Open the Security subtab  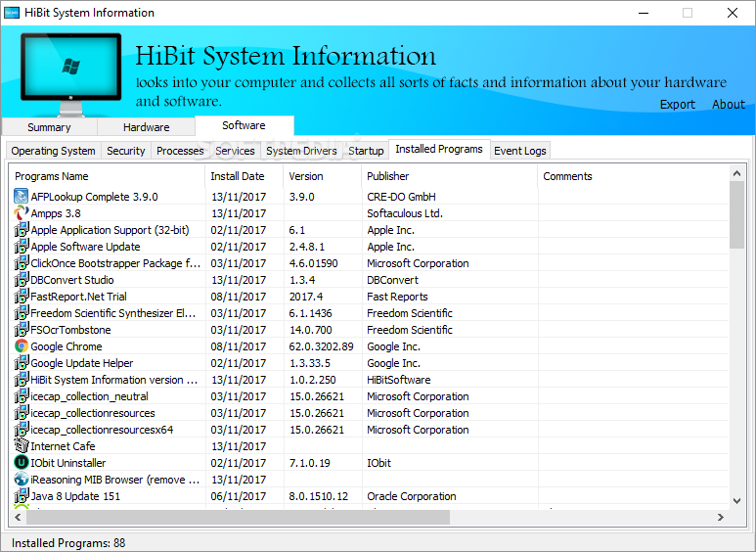pos(126,151)
